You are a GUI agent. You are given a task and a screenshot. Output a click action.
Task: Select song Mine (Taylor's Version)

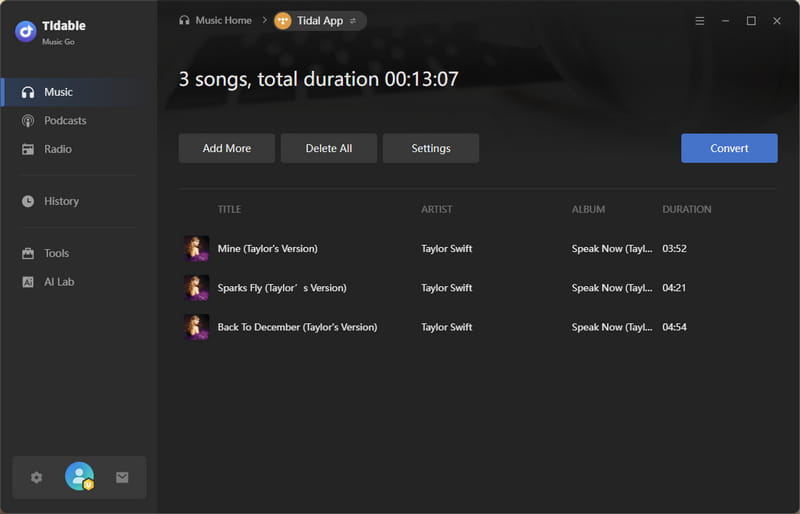point(267,249)
